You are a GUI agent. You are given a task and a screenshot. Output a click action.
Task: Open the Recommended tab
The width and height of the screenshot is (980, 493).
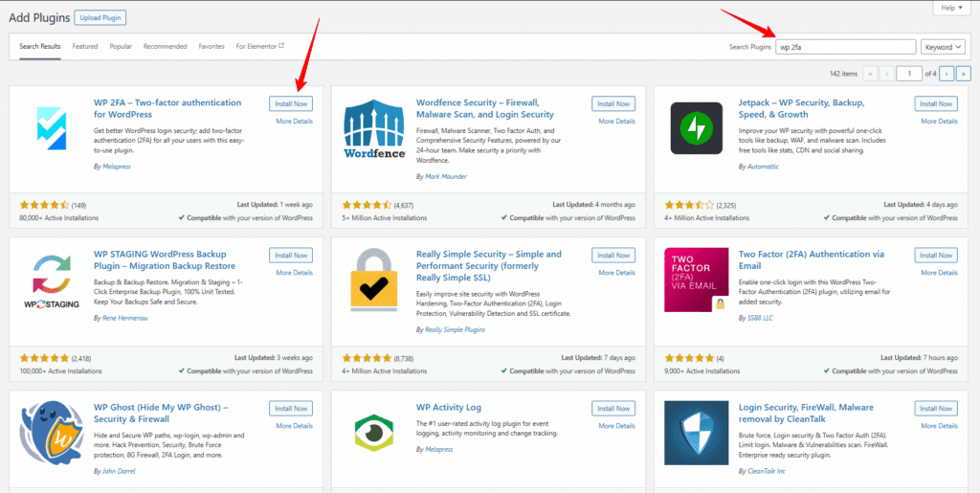pyautogui.click(x=165, y=46)
